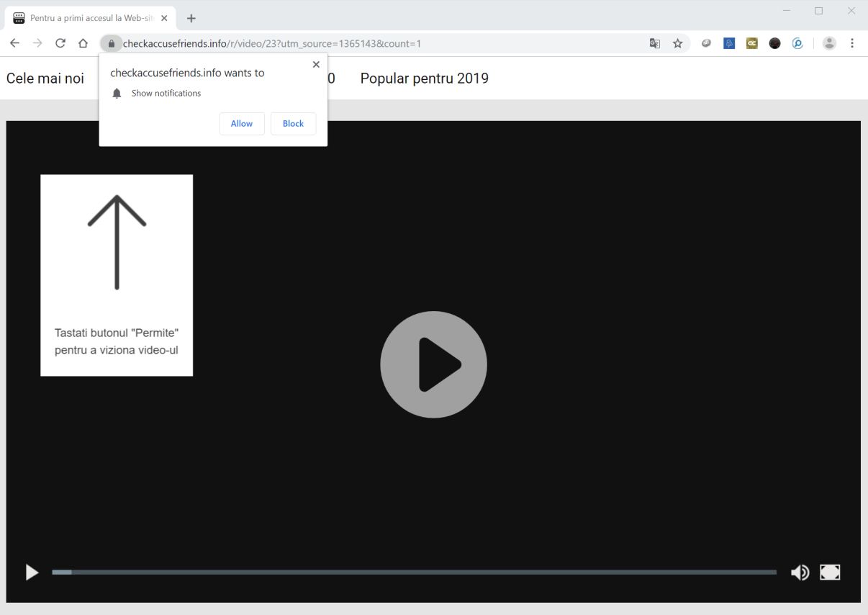Bookmark this page with the star icon
Screen dimensions: 868x615
(677, 43)
